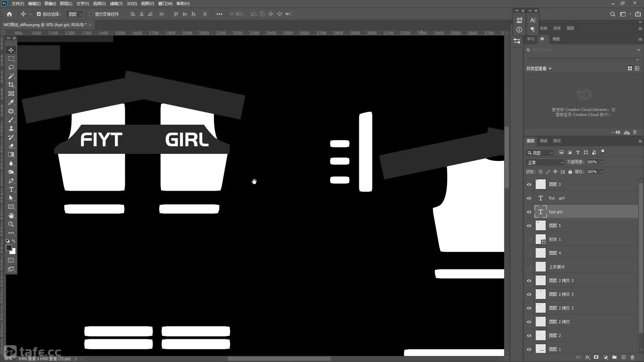644x362 pixels.
Task: Select the Lasso tool
Action: [11, 67]
